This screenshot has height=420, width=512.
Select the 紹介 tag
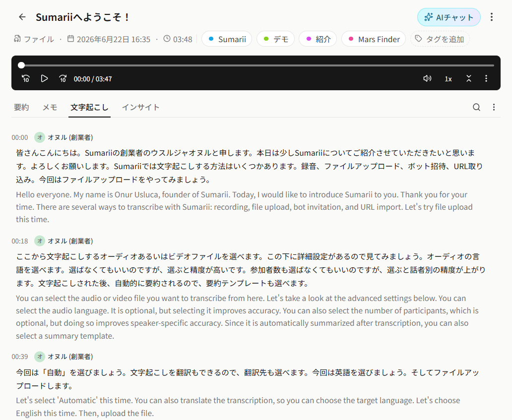point(318,39)
